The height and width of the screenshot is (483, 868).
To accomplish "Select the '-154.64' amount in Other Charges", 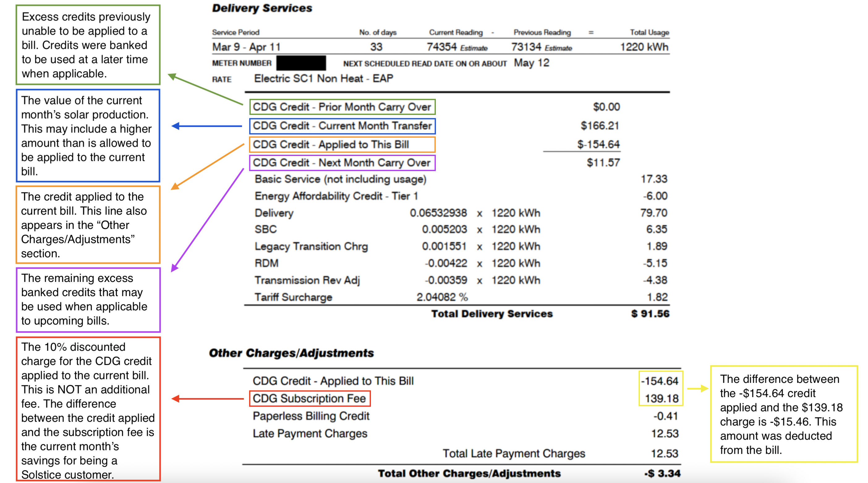I will pyautogui.click(x=659, y=381).
